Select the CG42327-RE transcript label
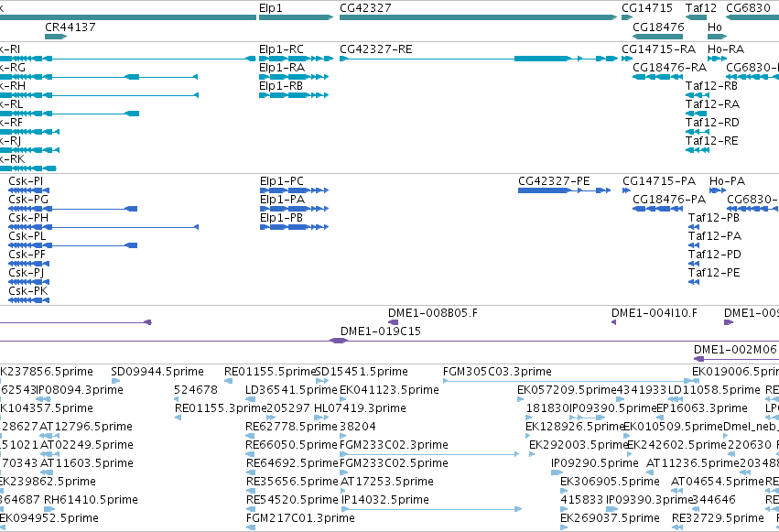779x532 pixels. (376, 49)
